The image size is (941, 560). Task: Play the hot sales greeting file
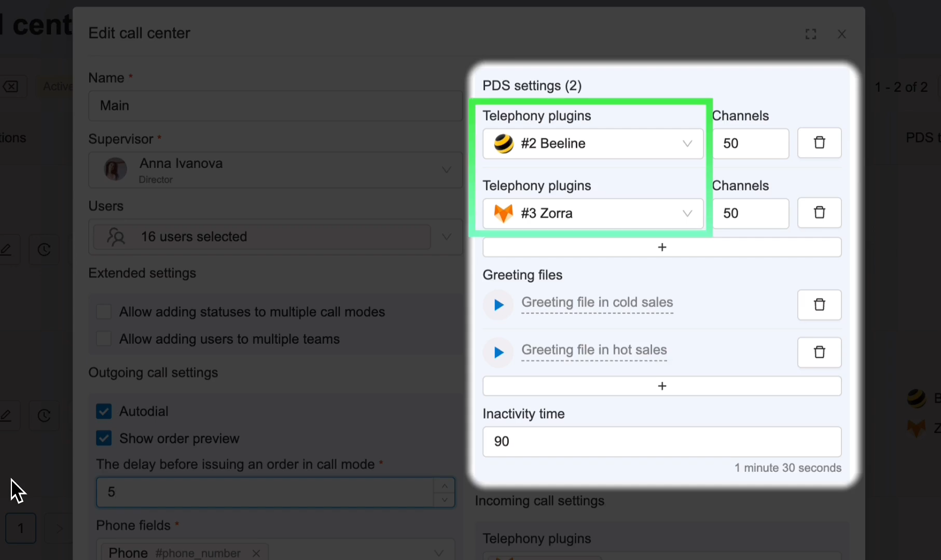(x=499, y=353)
